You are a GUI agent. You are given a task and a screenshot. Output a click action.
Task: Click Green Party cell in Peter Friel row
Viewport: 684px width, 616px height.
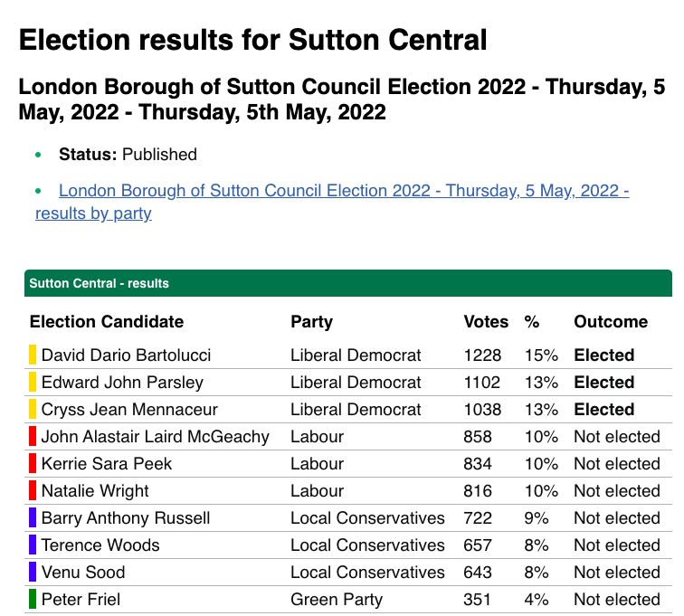pos(337,599)
